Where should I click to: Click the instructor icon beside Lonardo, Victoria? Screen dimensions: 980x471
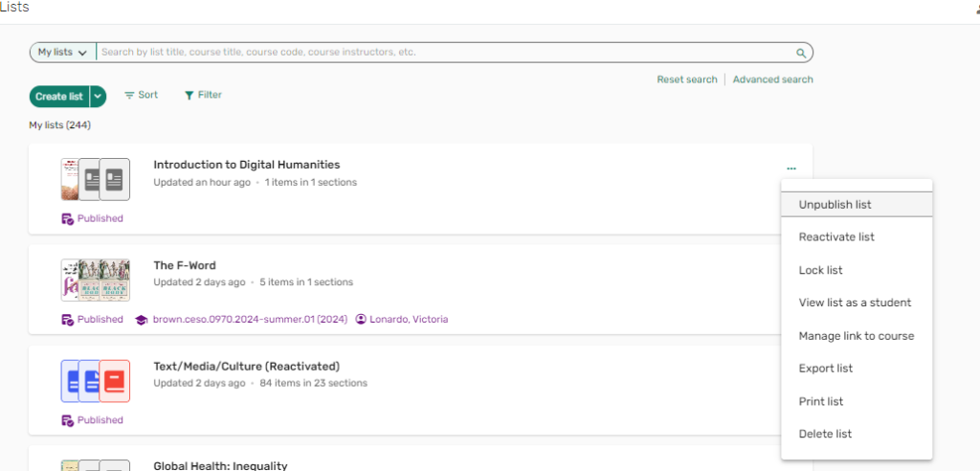(x=361, y=320)
